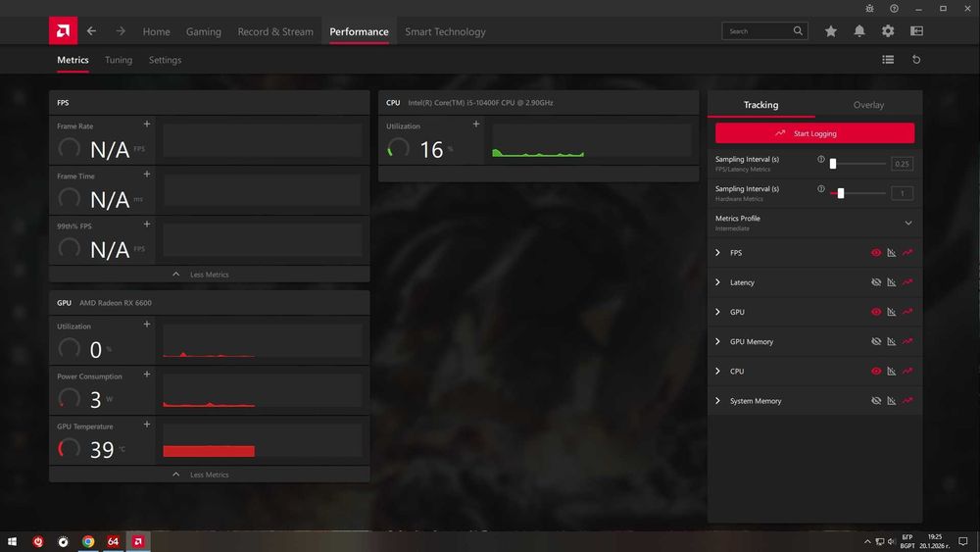Expand the System Memory tracking row
980x552 pixels.
[717, 401]
